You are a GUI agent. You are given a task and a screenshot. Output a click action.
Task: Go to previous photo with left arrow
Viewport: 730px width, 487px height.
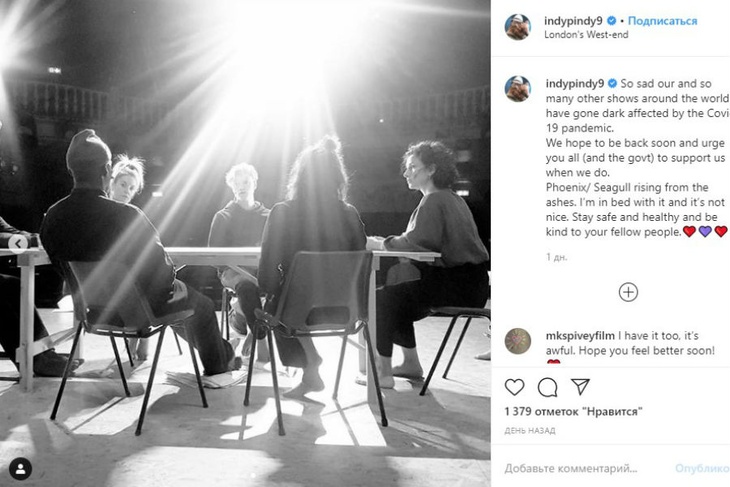click(x=18, y=244)
